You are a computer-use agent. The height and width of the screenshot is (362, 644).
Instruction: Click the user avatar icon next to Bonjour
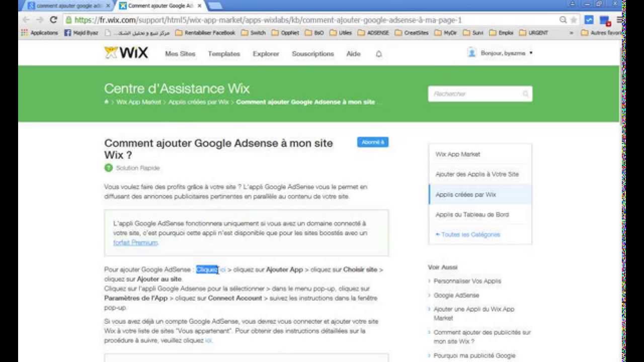(471, 52)
